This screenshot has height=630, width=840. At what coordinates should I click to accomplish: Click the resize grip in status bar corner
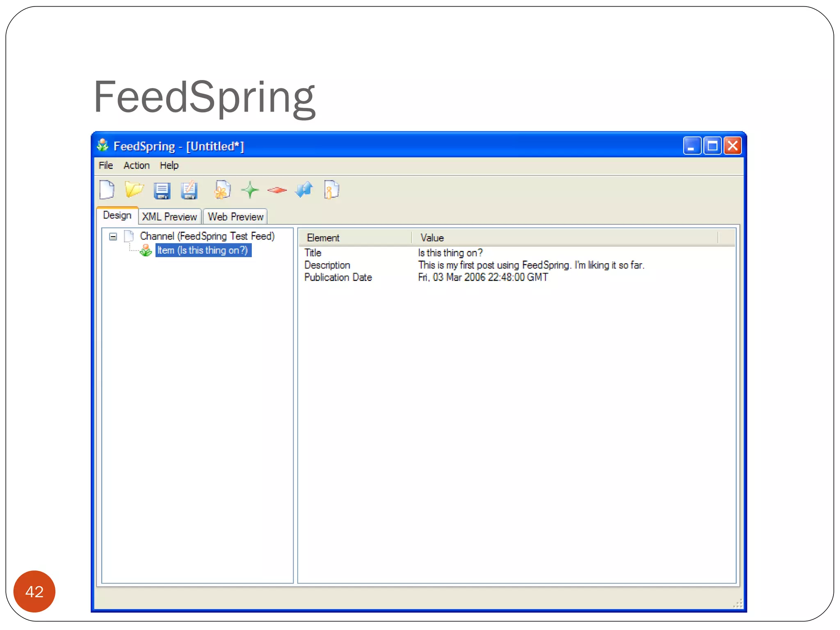pyautogui.click(x=737, y=603)
